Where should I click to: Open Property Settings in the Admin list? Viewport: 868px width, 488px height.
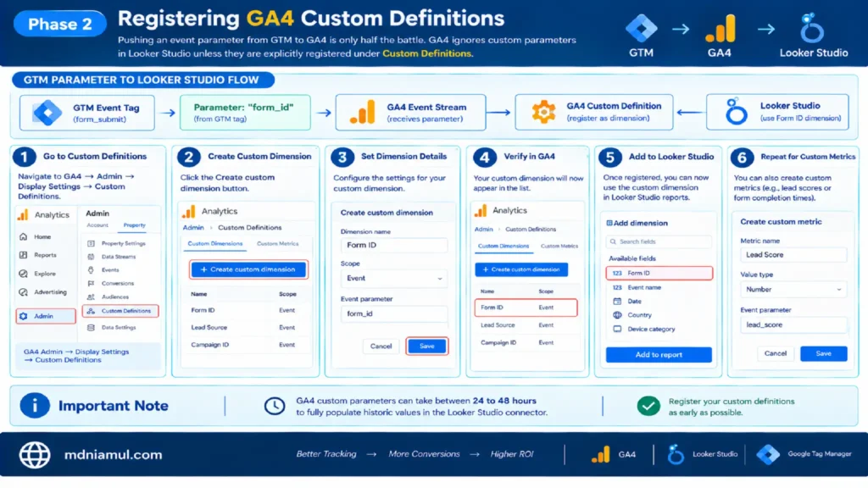click(117, 243)
